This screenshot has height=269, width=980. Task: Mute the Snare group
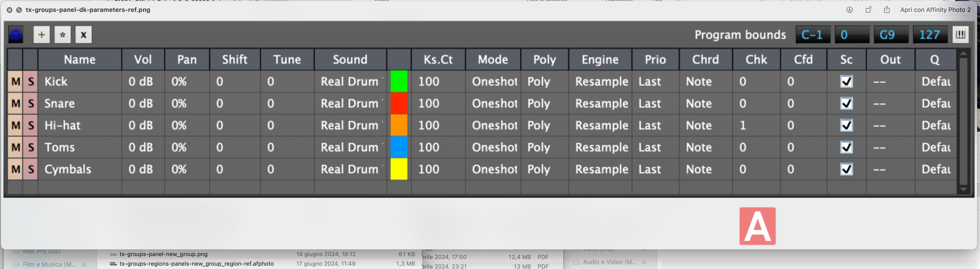15,103
